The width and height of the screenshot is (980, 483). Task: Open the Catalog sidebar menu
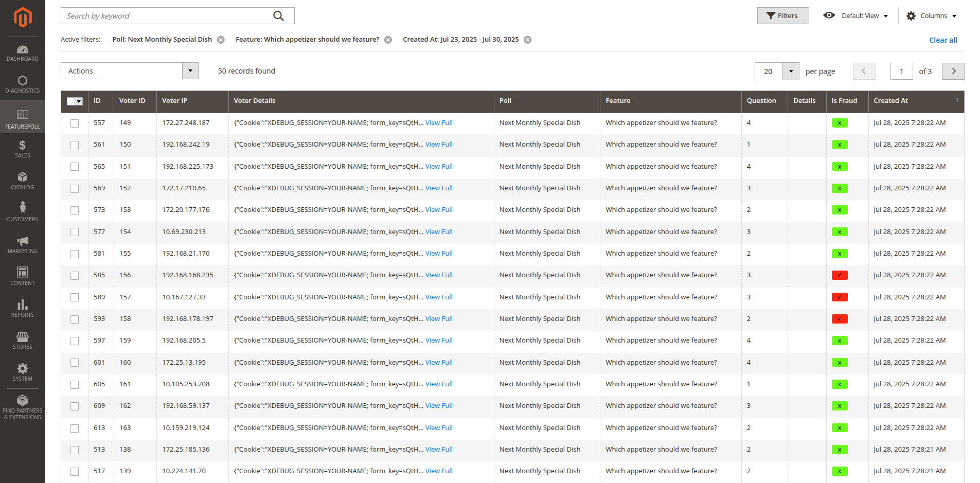pyautogui.click(x=23, y=181)
